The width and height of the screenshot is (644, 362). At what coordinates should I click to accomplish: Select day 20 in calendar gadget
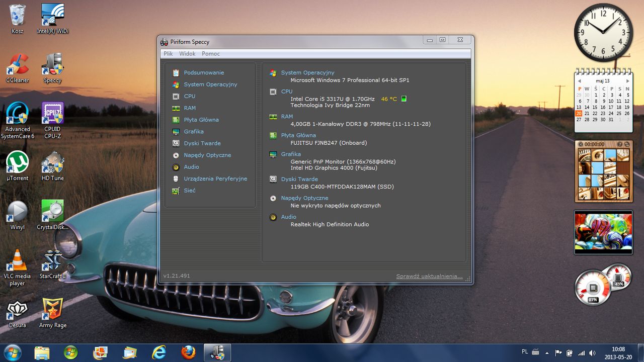[x=579, y=114]
